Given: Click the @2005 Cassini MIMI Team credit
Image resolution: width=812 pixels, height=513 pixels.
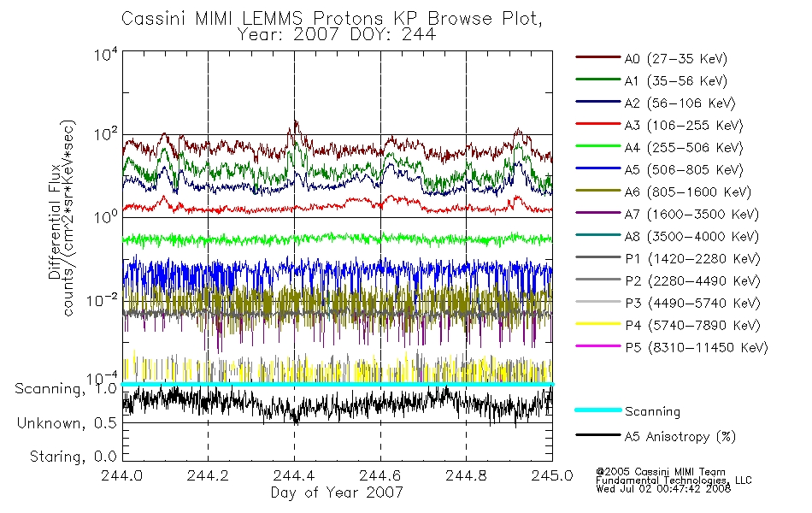Looking at the screenshot, I should 660,472.
